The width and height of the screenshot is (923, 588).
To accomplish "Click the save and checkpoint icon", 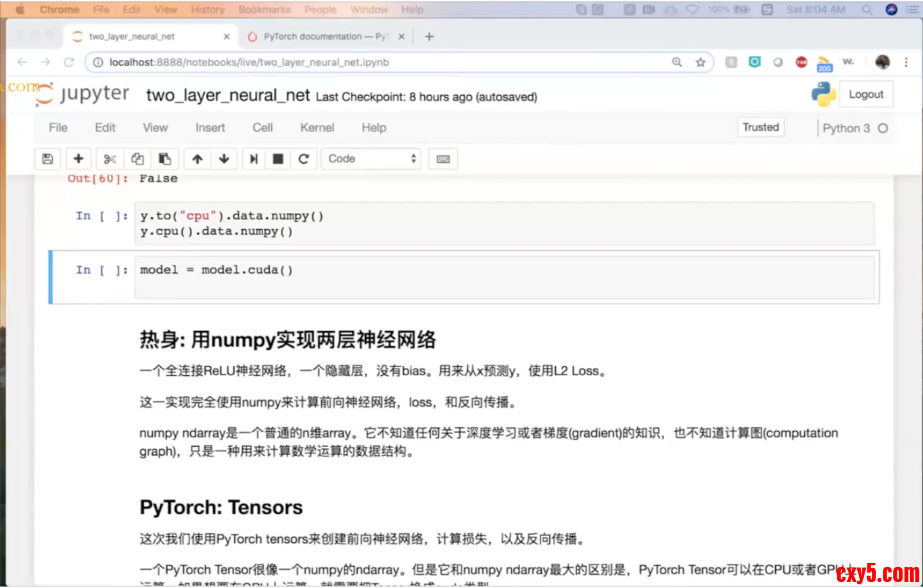I will 48,159.
